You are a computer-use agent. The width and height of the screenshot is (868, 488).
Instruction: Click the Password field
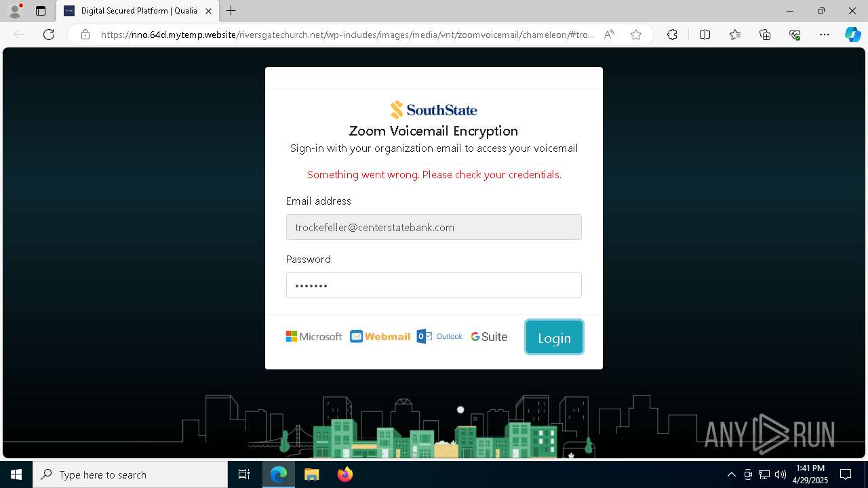click(434, 285)
